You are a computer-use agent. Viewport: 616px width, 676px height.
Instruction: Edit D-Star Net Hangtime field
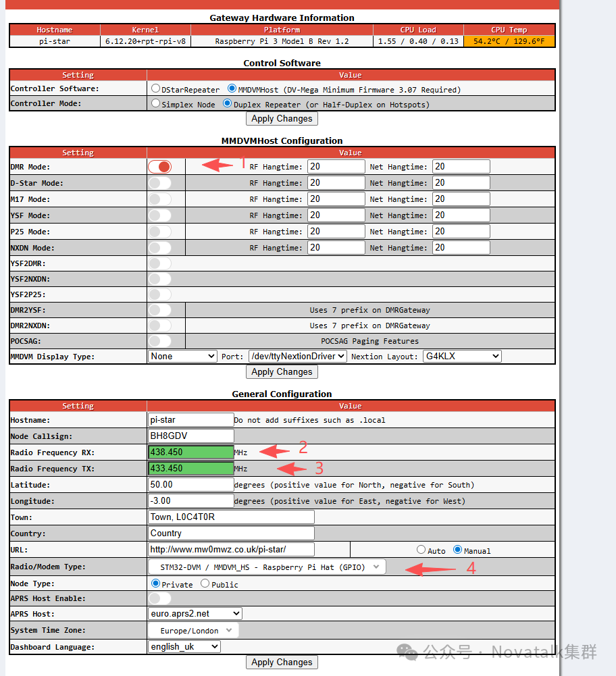[x=461, y=183]
